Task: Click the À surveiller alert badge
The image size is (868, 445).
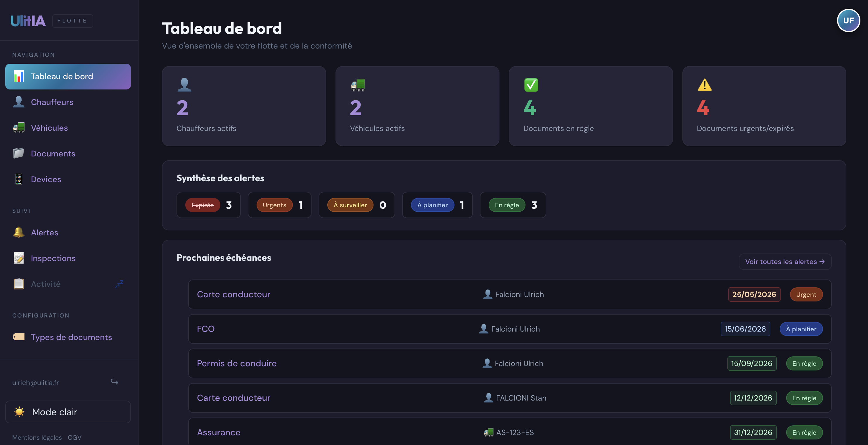Action: [x=350, y=205]
